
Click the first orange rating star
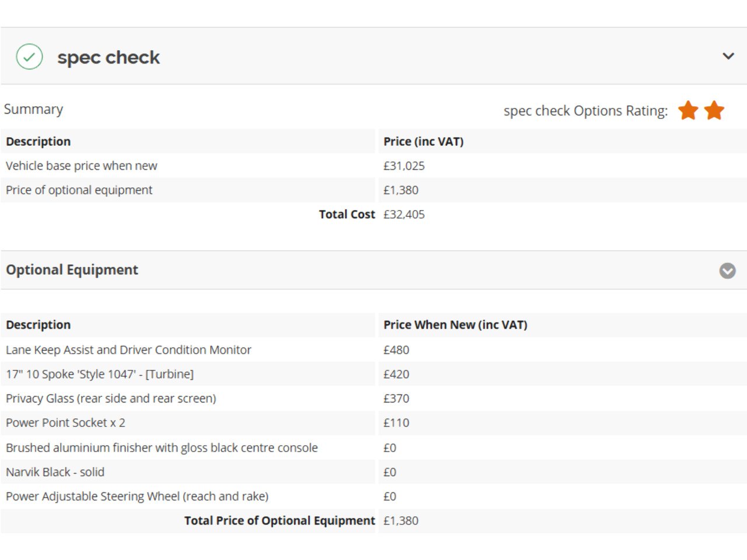point(688,110)
